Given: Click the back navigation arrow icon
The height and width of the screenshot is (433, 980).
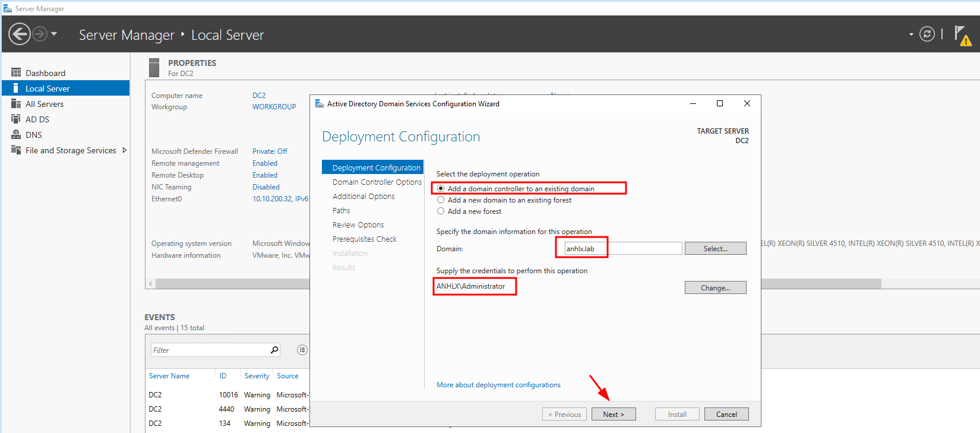Looking at the screenshot, I should tap(20, 34).
